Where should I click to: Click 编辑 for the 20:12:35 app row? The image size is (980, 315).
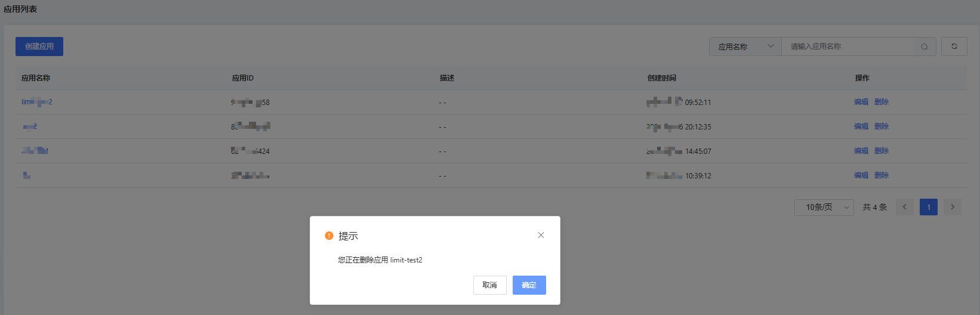point(861,126)
